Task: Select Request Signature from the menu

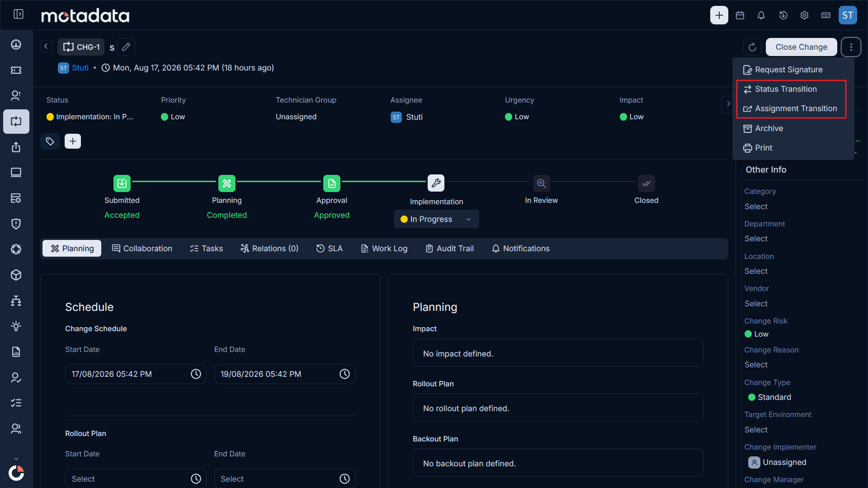Action: tap(793, 70)
